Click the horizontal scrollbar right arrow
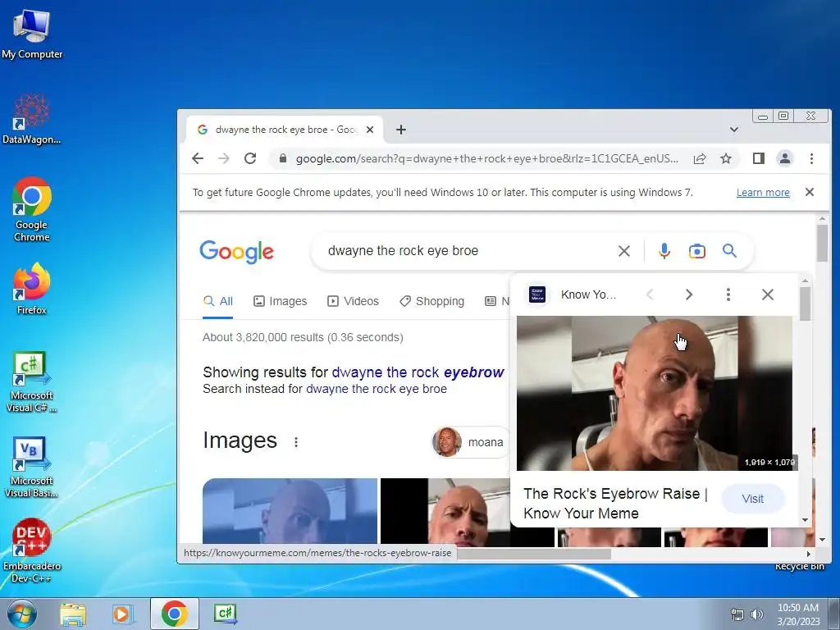Image resolution: width=840 pixels, height=630 pixels. tap(809, 554)
